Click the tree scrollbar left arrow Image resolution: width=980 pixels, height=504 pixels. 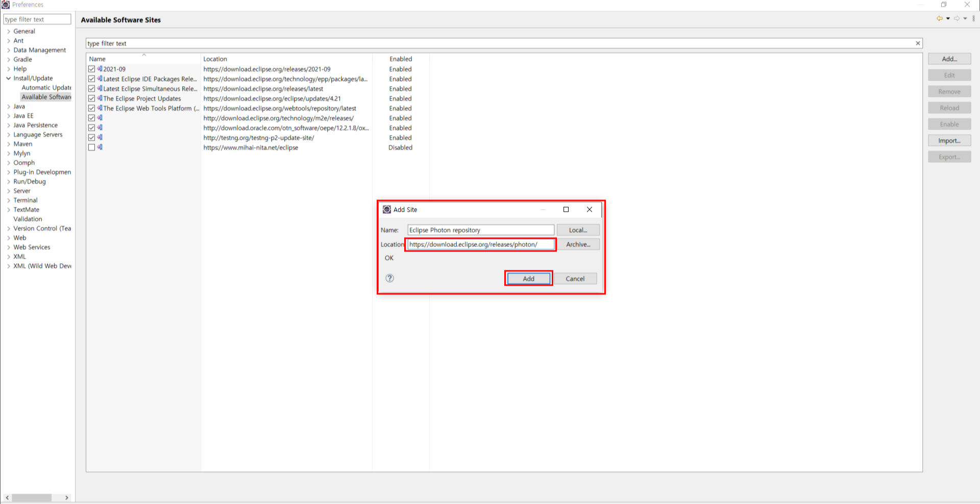point(7,497)
